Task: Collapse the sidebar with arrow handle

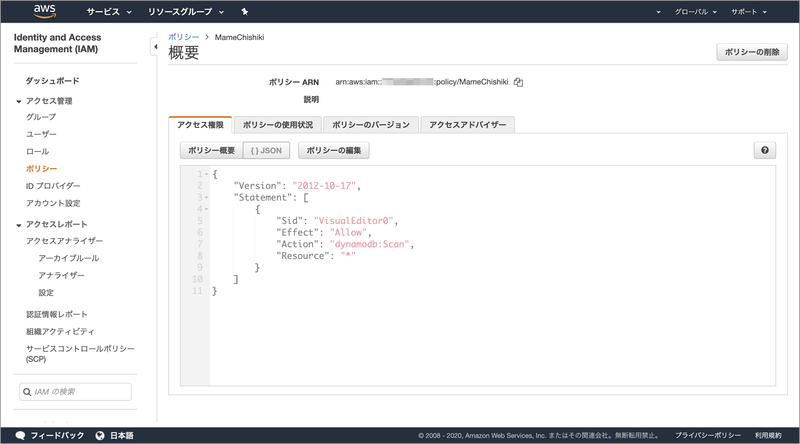Action: point(155,46)
